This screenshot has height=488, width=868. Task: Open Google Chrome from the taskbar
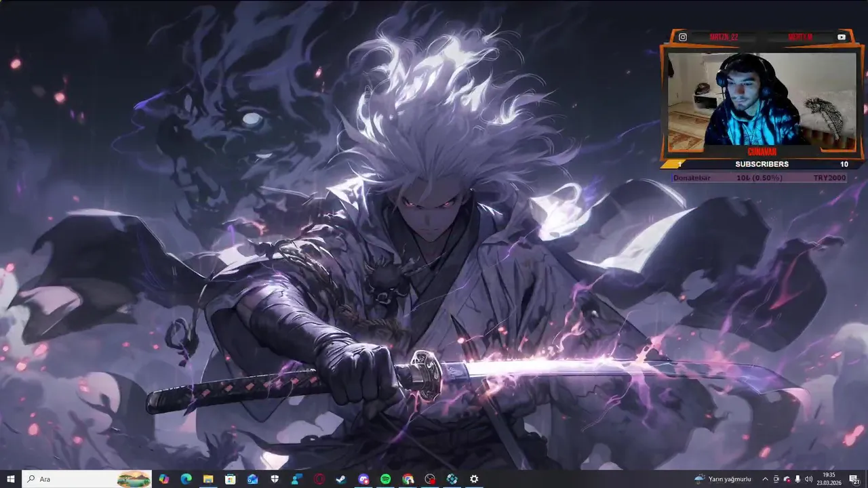click(x=408, y=479)
